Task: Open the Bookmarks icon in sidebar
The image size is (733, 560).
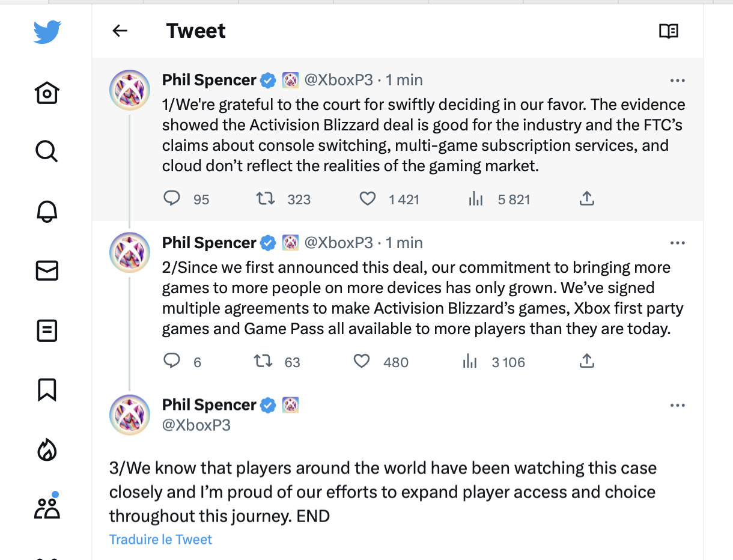Action: tap(47, 389)
